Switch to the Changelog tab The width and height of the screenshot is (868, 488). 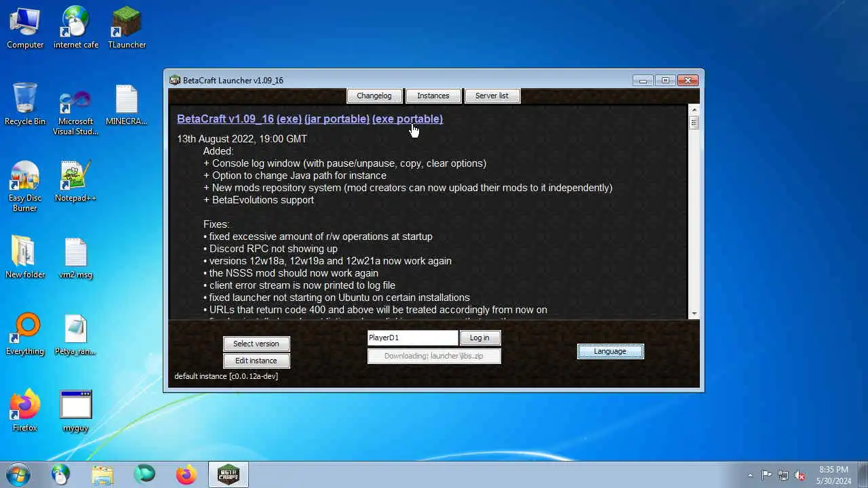374,96
